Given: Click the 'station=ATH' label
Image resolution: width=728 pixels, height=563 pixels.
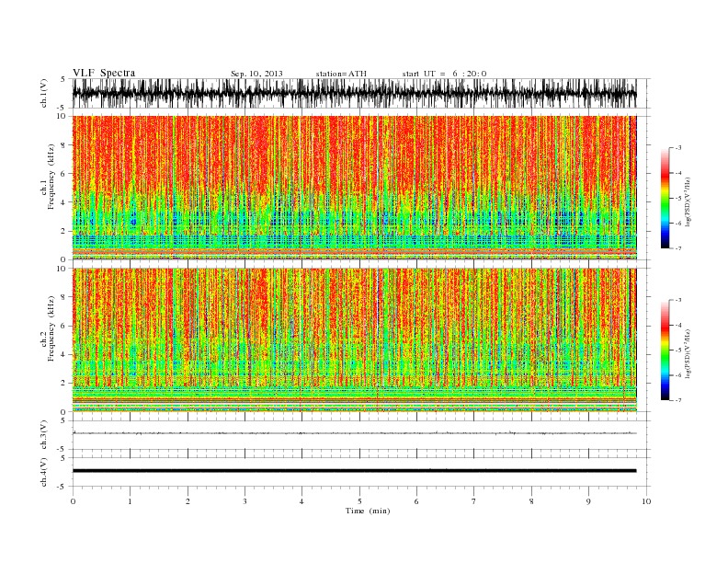Looking at the screenshot, I should [x=341, y=74].
